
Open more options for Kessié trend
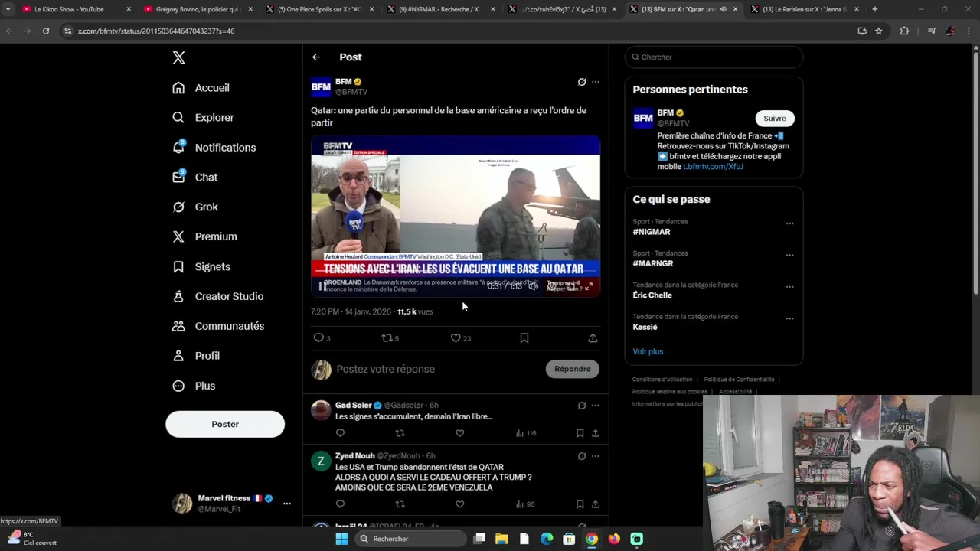coord(790,318)
